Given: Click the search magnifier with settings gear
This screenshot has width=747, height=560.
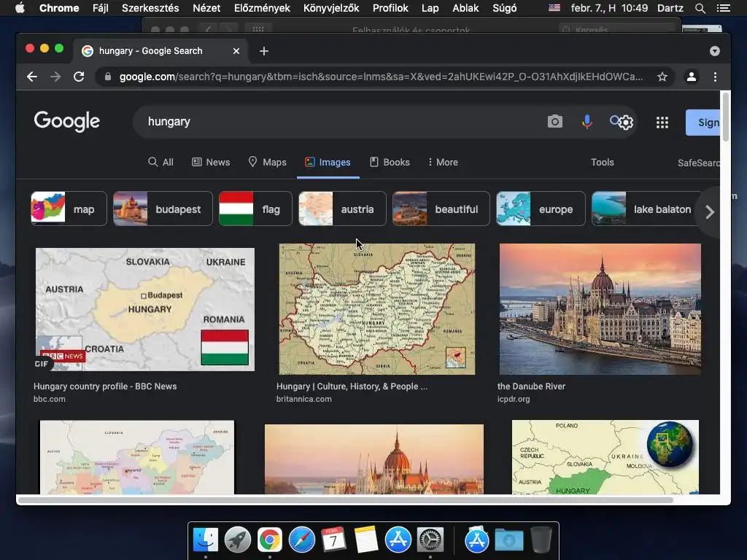Looking at the screenshot, I should 622,122.
